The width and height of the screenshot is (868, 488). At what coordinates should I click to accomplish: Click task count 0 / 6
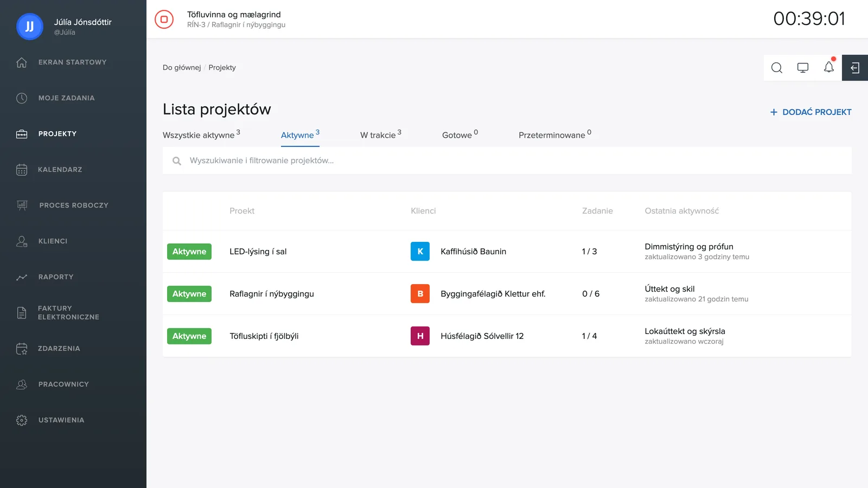(x=591, y=294)
